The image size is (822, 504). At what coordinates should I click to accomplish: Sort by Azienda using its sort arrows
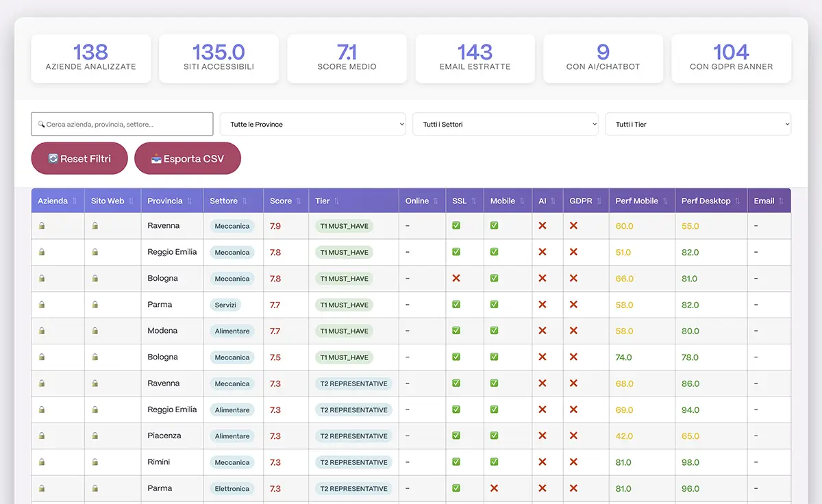pos(75,201)
